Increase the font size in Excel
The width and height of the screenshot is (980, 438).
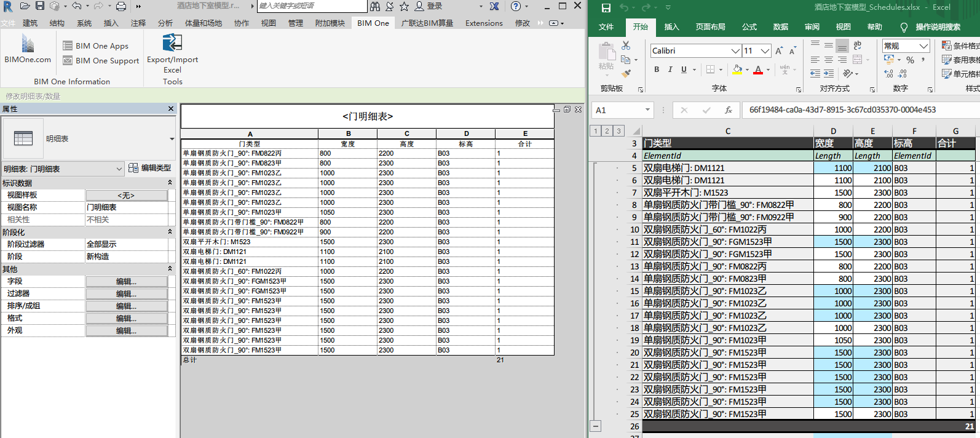click(779, 50)
